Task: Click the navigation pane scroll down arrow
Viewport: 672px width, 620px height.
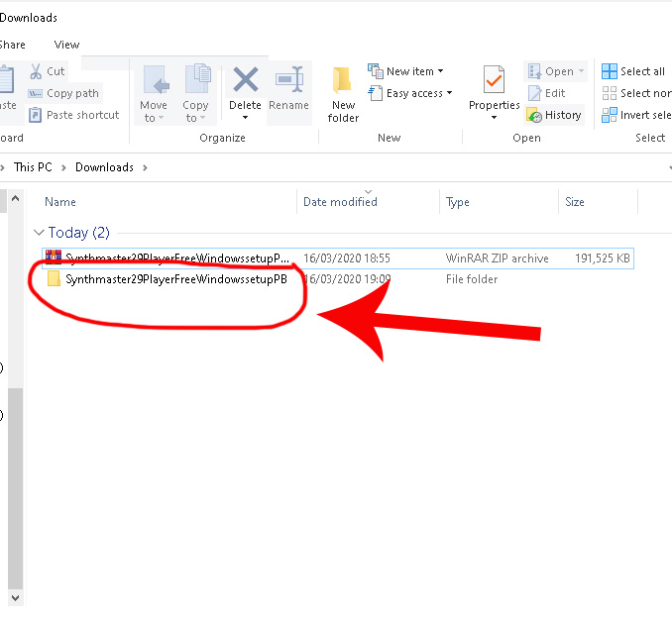Action: tap(16, 598)
